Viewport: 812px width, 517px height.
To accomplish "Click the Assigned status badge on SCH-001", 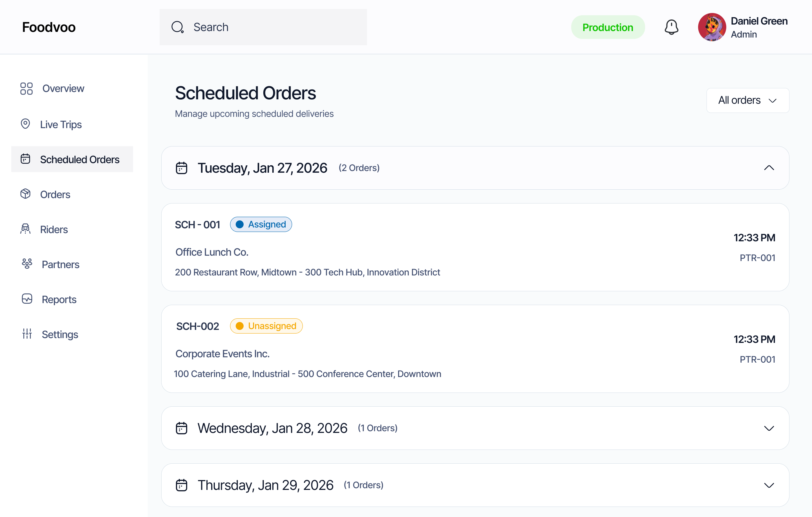I will tap(261, 224).
